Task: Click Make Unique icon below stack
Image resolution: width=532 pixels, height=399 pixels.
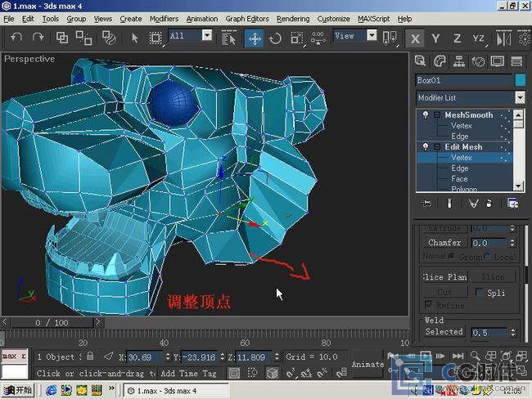Action: [473, 203]
